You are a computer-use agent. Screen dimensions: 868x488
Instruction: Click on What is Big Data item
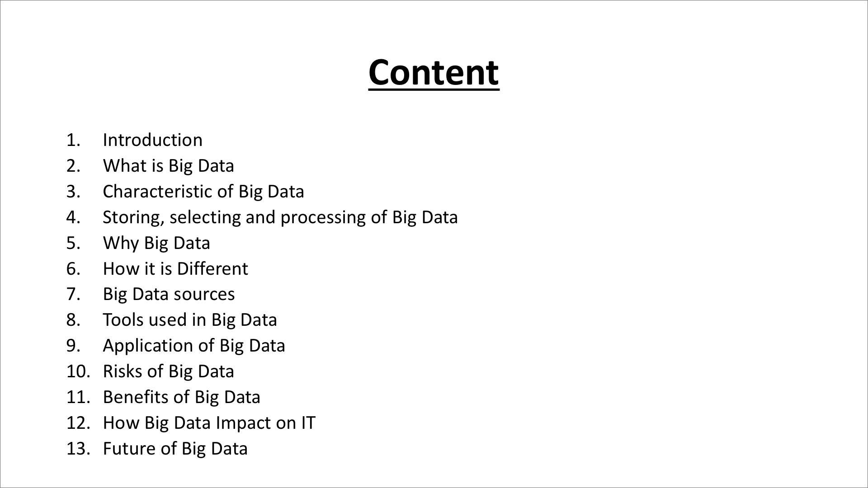[x=169, y=165]
